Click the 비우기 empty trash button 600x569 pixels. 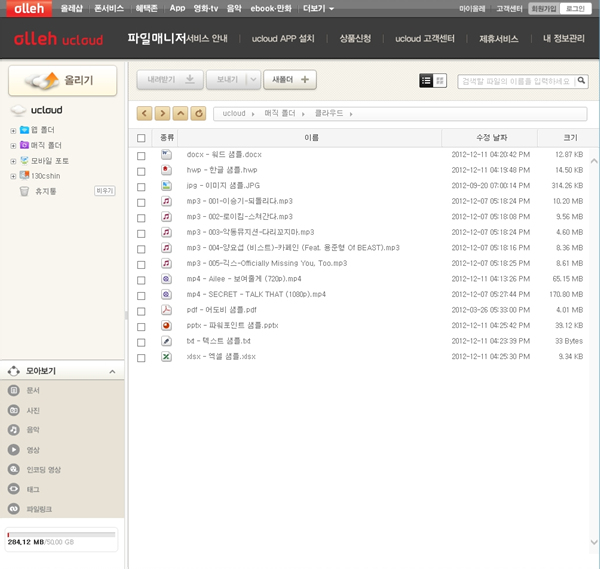[104, 191]
